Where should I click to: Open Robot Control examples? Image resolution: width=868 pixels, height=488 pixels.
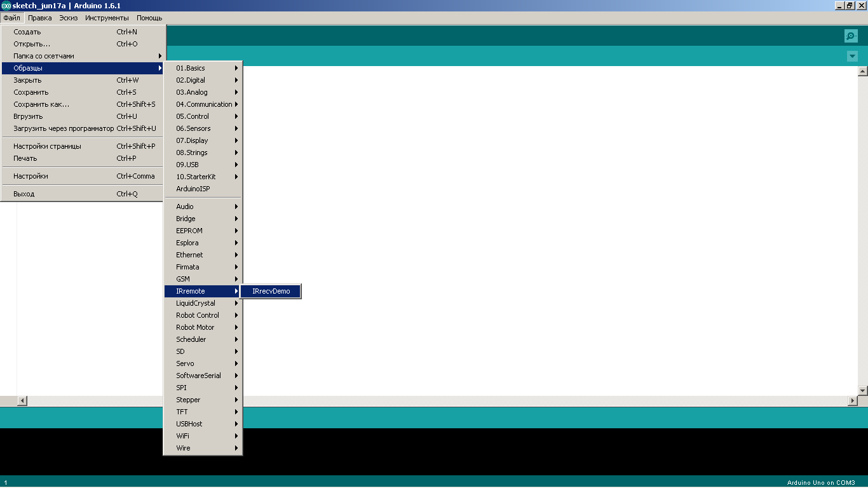tap(203, 315)
